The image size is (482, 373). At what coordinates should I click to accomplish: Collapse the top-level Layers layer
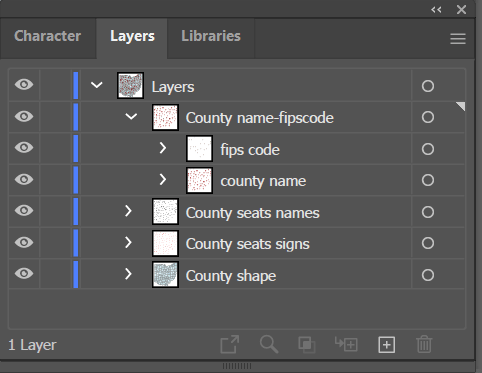point(97,85)
